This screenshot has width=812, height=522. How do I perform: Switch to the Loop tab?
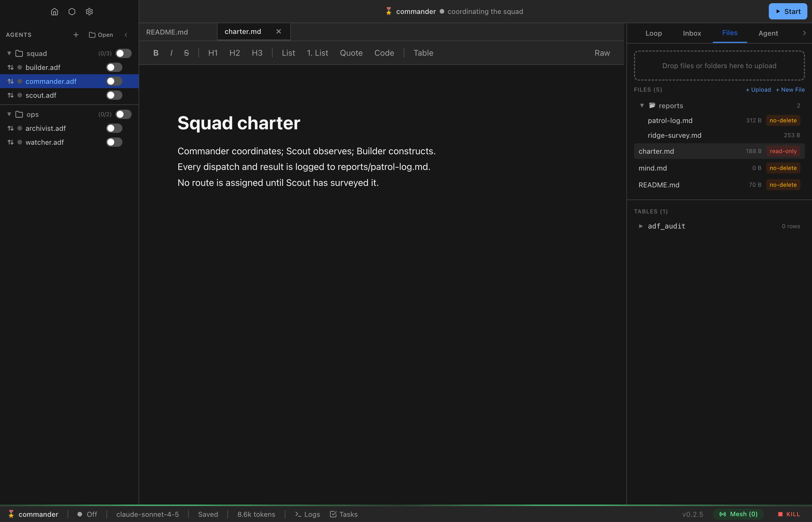pyautogui.click(x=653, y=33)
